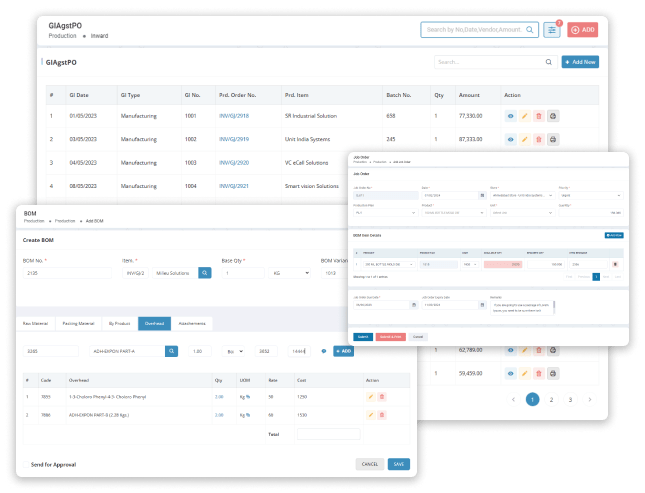Open the Box unit dropdown in Overhead row
The width and height of the screenshot is (645, 493).
coord(234,351)
